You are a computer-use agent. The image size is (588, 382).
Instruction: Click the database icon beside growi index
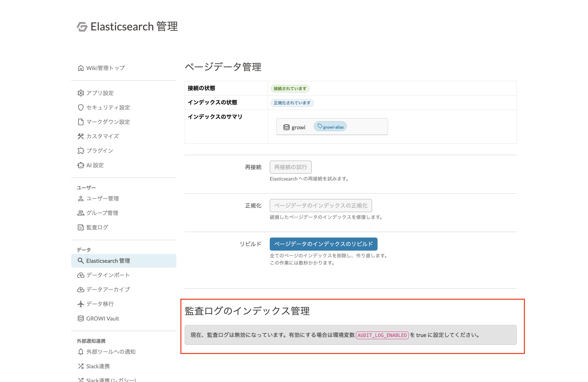tap(286, 127)
